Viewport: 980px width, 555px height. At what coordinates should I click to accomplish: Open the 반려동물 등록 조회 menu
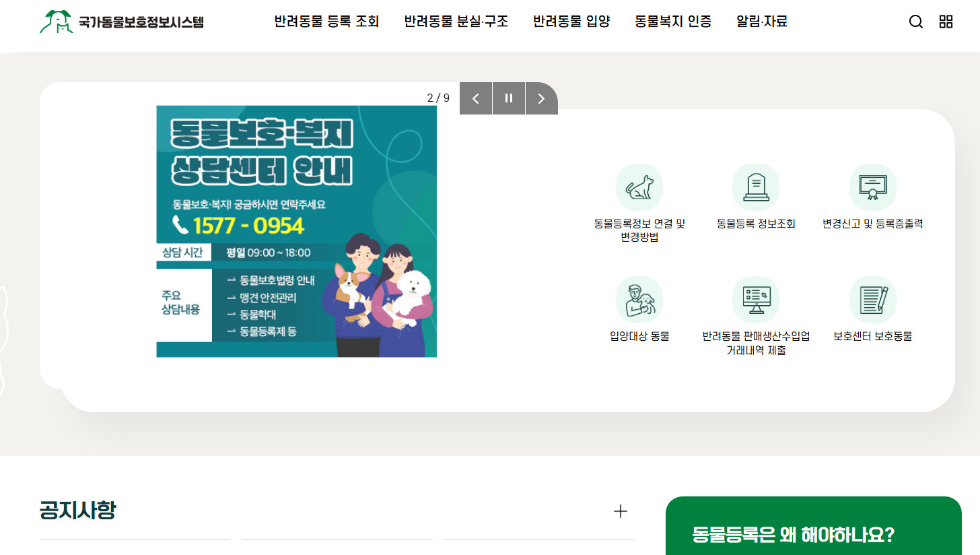click(327, 22)
